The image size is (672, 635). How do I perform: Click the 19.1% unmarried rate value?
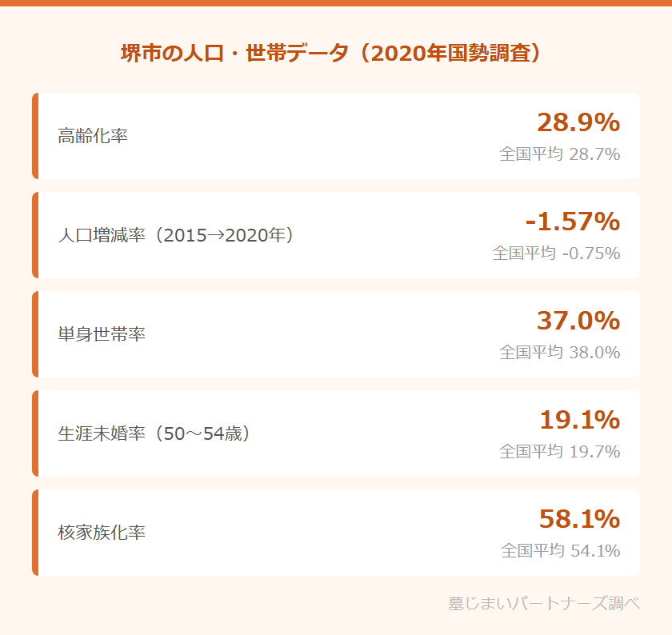pos(579,420)
